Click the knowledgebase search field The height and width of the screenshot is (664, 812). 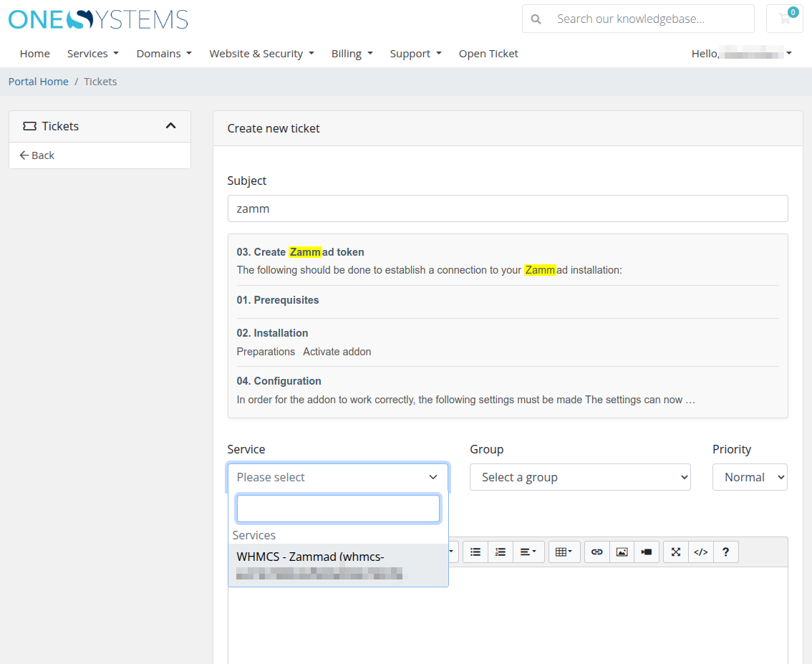pyautogui.click(x=638, y=19)
